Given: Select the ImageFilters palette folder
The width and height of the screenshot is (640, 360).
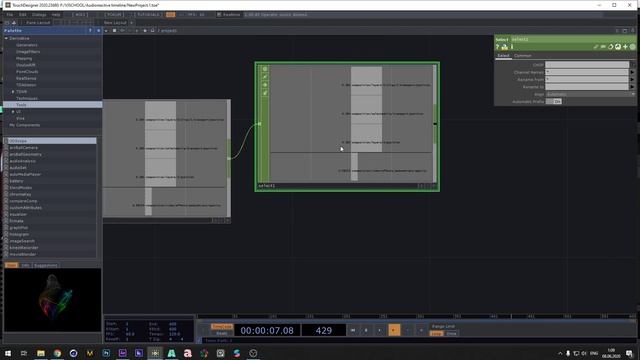Looking at the screenshot, I should pos(28,52).
